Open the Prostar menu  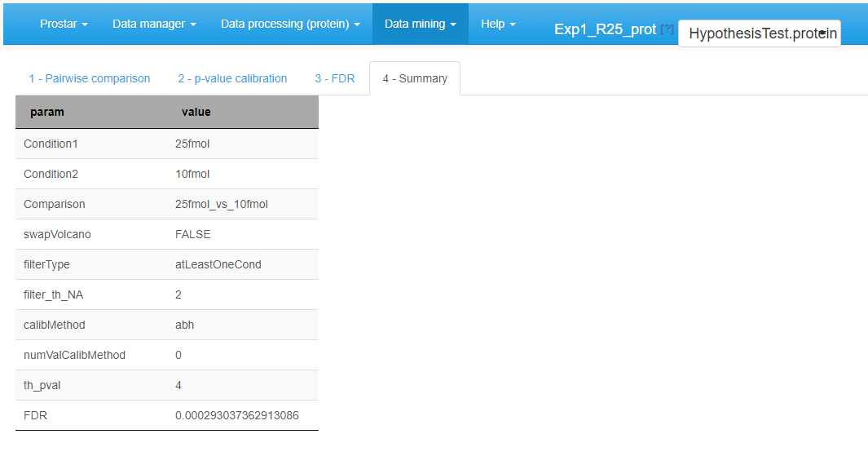[x=64, y=24]
